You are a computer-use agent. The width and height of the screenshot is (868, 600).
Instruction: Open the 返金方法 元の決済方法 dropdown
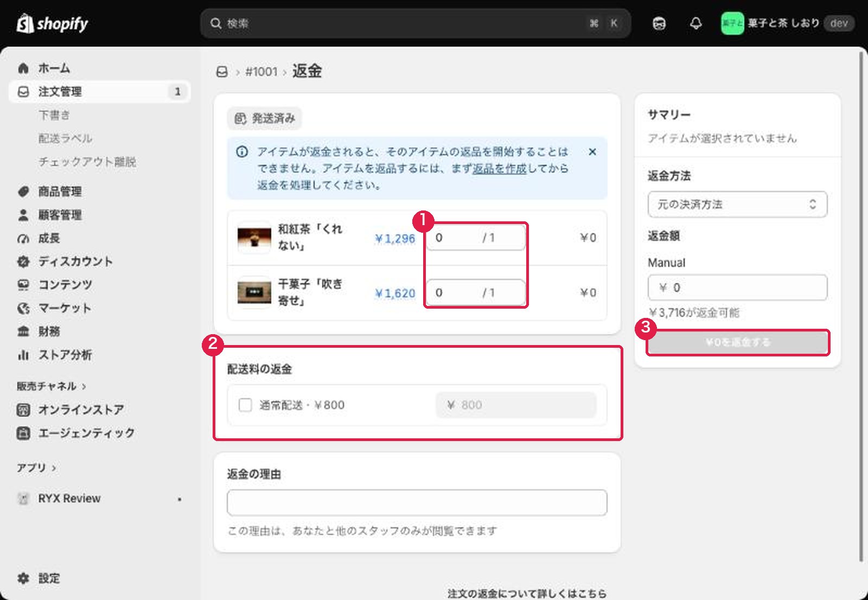(737, 205)
